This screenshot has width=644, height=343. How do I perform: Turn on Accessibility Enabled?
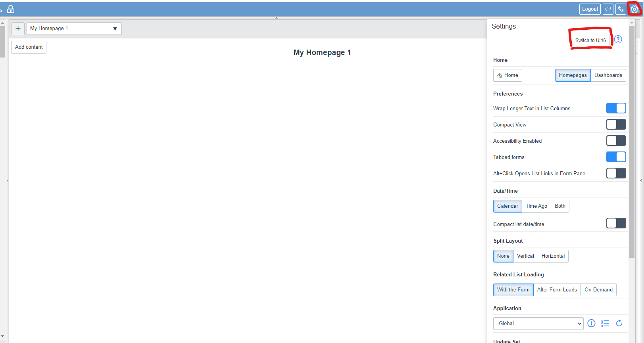(x=616, y=141)
